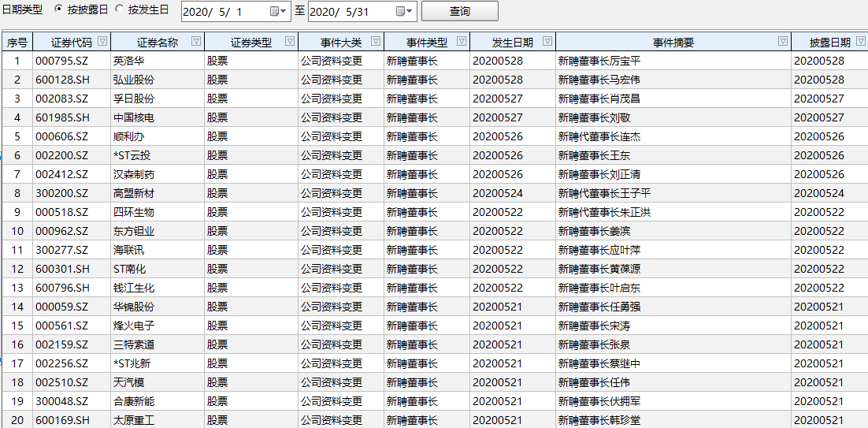Image resolution: width=868 pixels, height=428 pixels.
Task: Select the cell 20200524 in 发生日期 column
Action: (513, 193)
